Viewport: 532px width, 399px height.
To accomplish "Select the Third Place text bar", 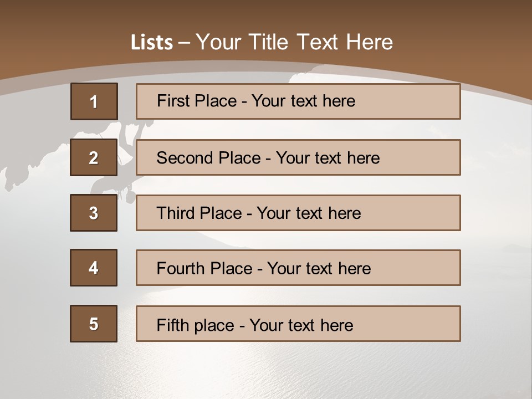I will 298,213.
